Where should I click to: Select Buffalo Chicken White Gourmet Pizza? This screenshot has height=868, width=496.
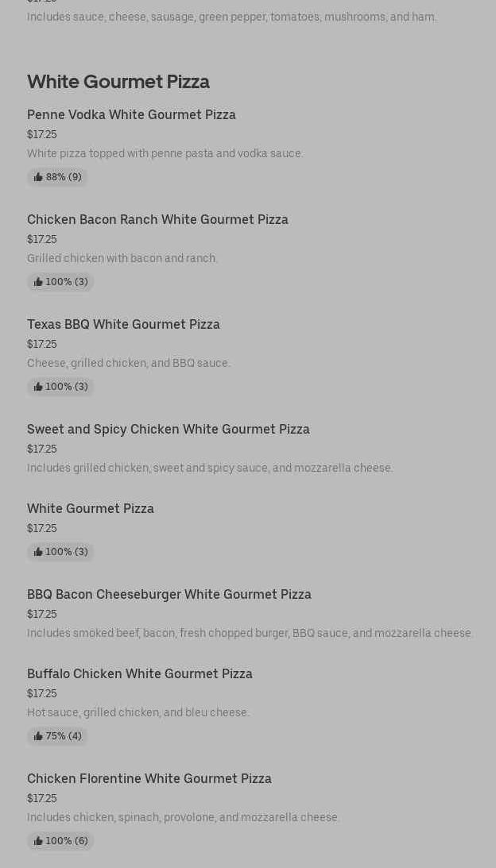point(140,673)
